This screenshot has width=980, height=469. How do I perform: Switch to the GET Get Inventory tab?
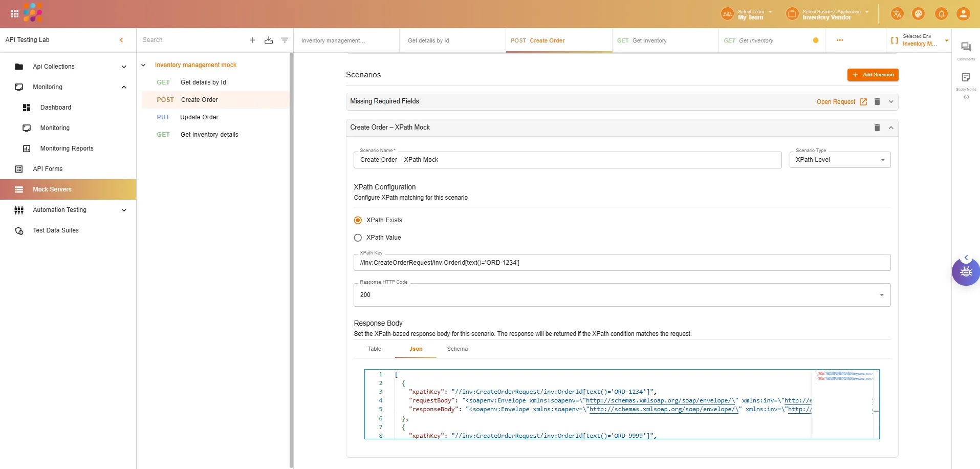pyautogui.click(x=665, y=40)
